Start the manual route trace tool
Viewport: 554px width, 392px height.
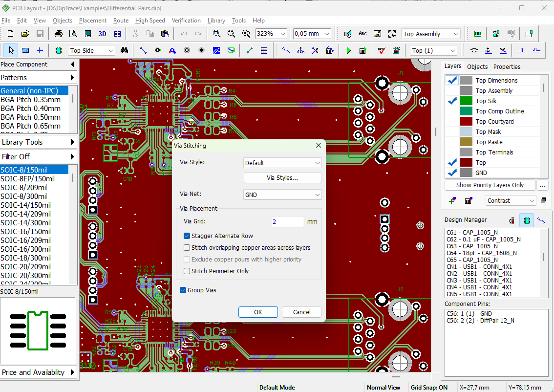tap(286, 50)
